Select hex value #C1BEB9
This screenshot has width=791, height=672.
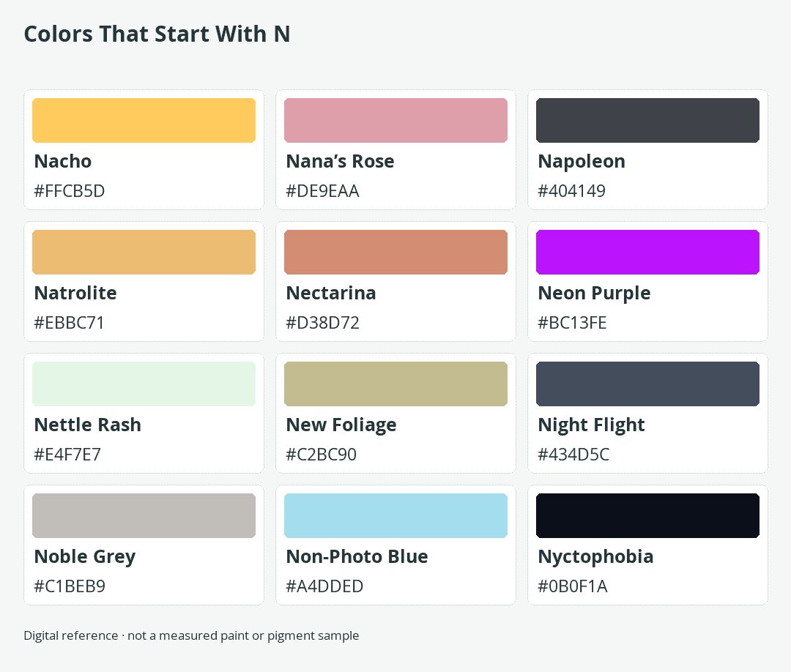(69, 586)
